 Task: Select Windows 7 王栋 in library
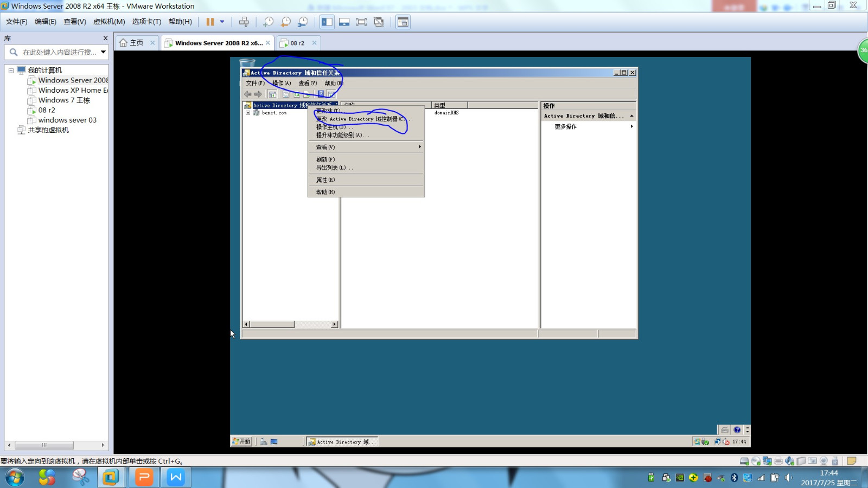tap(59, 100)
